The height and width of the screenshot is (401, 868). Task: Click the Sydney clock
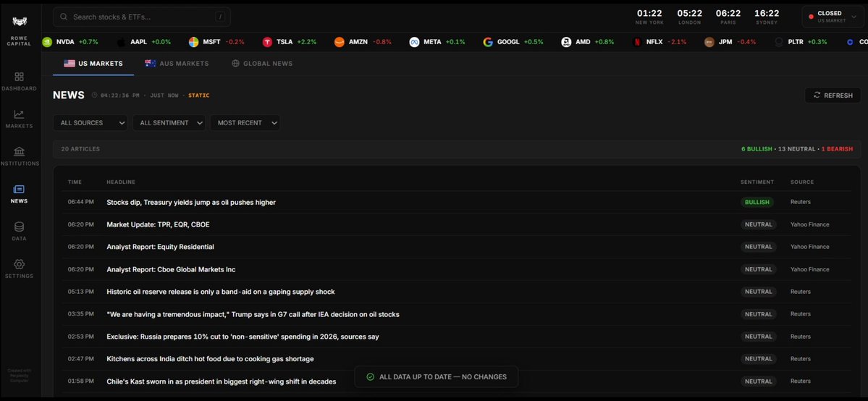767,17
